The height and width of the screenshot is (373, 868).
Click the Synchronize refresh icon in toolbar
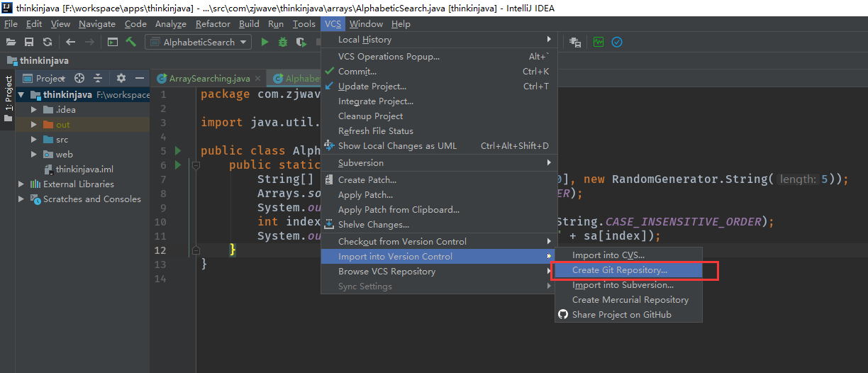[x=48, y=42]
